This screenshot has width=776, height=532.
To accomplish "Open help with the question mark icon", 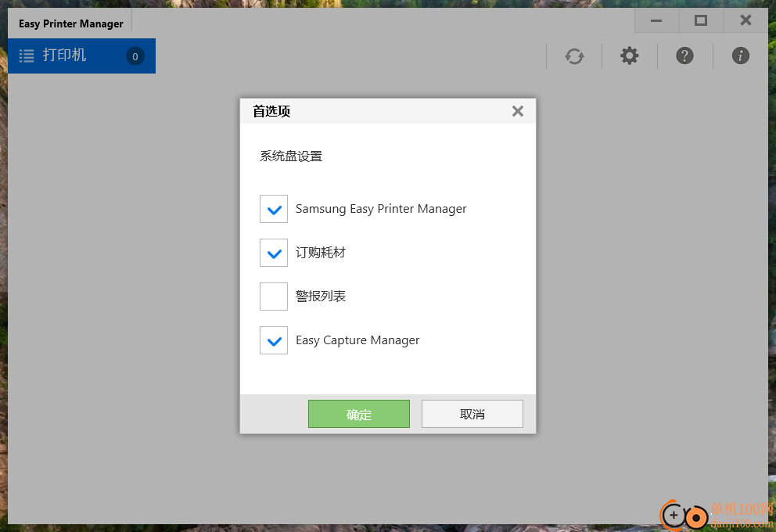I will [x=685, y=56].
